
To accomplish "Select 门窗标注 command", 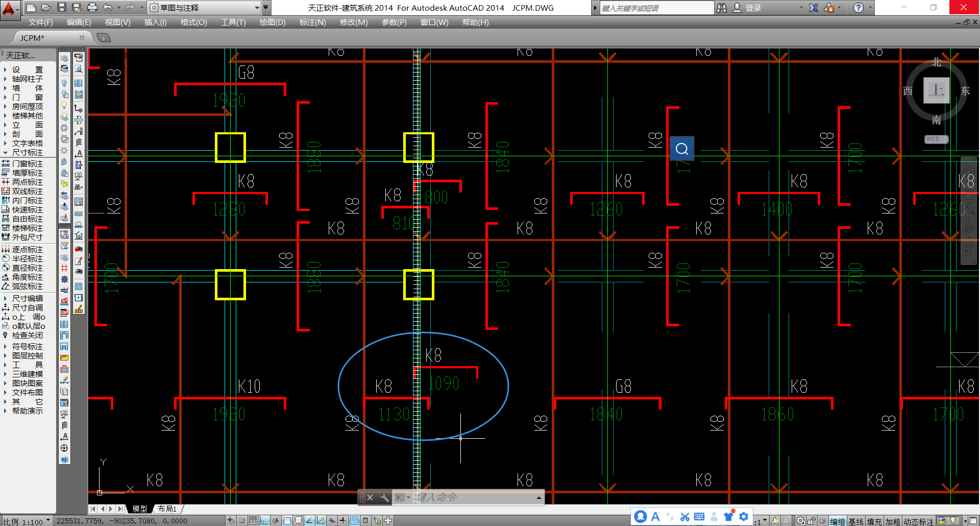I will click(27, 163).
